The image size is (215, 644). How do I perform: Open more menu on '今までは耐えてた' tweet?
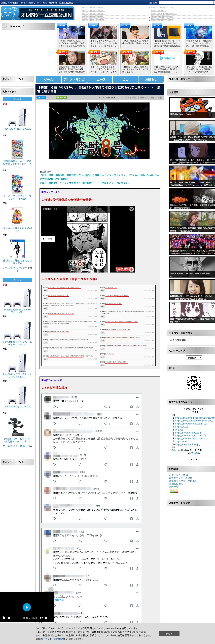(x=137, y=506)
